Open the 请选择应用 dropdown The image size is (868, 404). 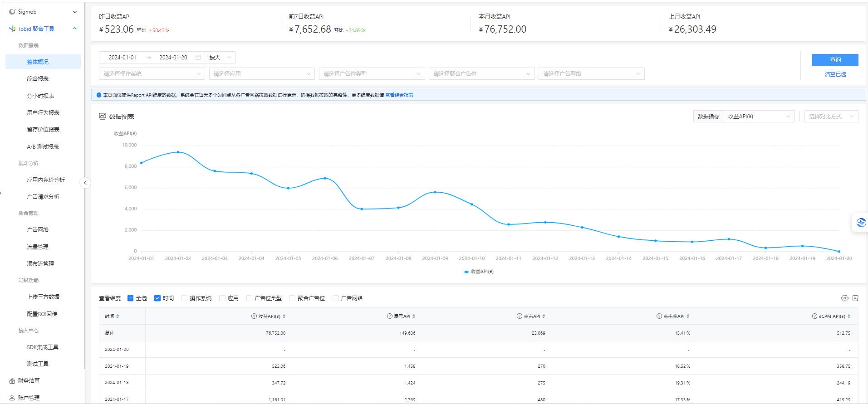[x=262, y=74]
